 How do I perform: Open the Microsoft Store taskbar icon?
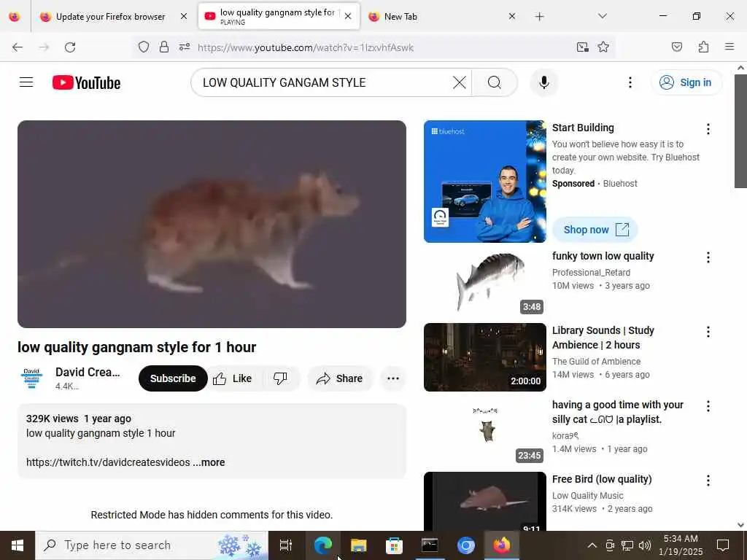(x=394, y=545)
